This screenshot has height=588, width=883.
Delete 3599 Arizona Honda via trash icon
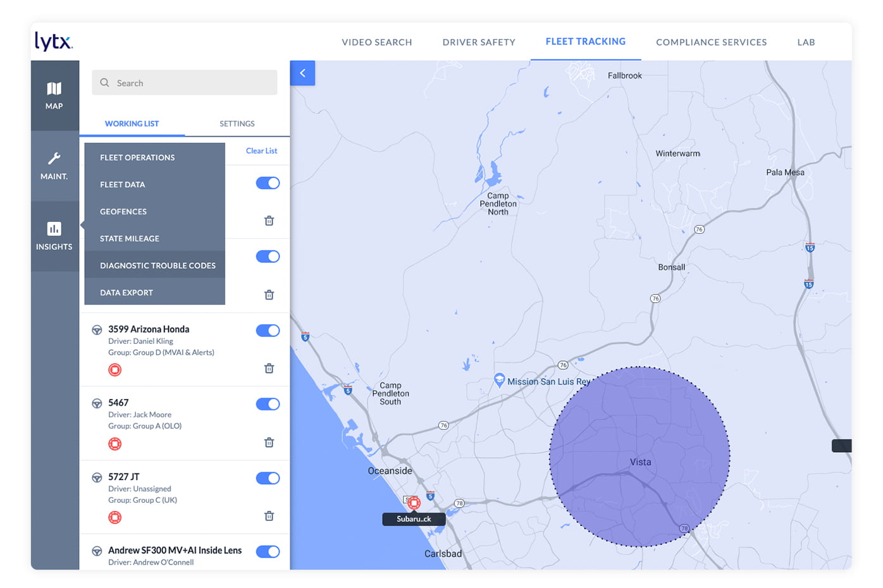coord(269,368)
